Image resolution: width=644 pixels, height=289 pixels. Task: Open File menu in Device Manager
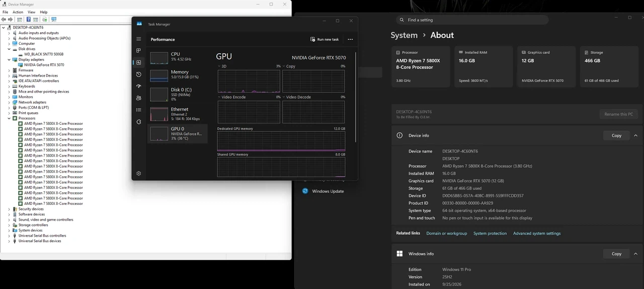6,12
